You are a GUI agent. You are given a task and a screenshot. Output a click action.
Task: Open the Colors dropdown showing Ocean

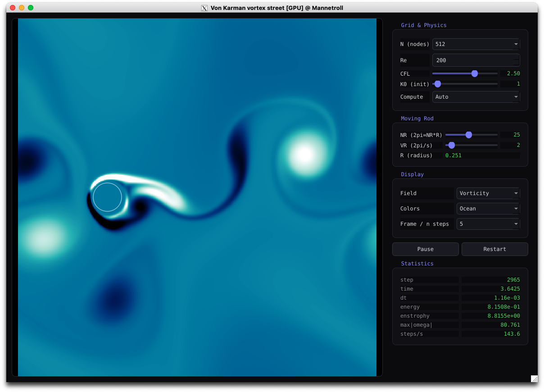(488, 209)
